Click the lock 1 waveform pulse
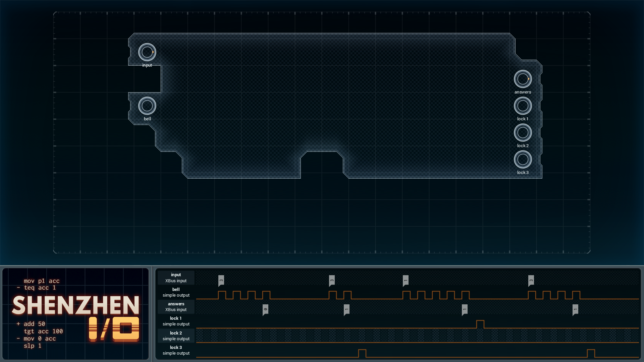Viewport: 644px width, 362px height. [480, 324]
